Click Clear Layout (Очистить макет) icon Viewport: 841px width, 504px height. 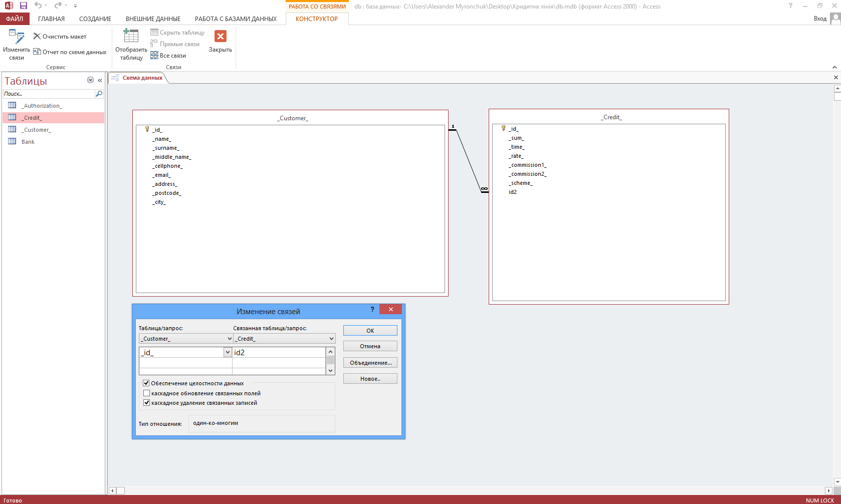click(x=37, y=37)
